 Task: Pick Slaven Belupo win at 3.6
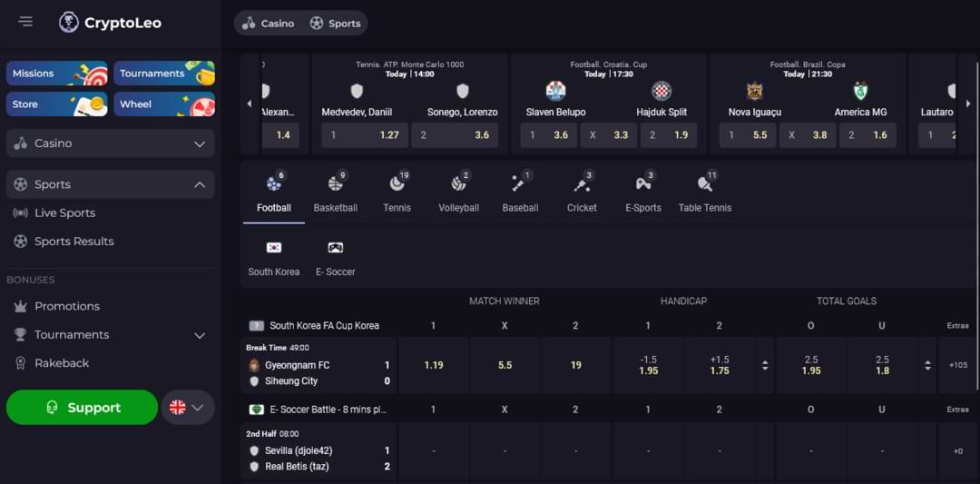tap(549, 135)
